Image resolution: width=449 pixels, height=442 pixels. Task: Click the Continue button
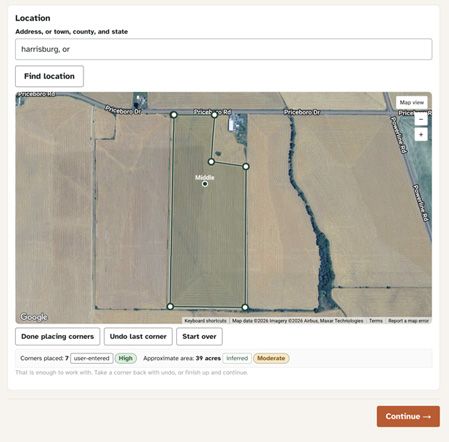pyautogui.click(x=408, y=416)
